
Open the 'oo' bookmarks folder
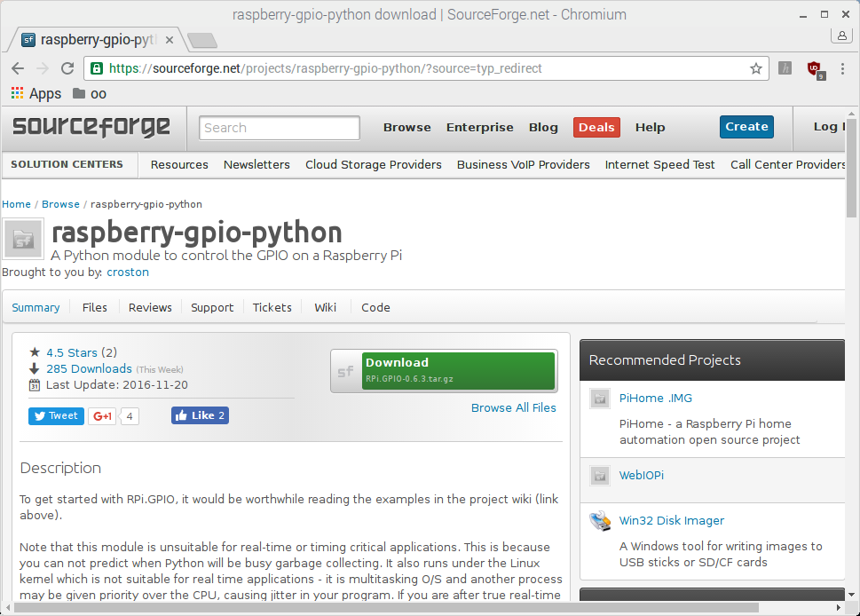(90, 94)
